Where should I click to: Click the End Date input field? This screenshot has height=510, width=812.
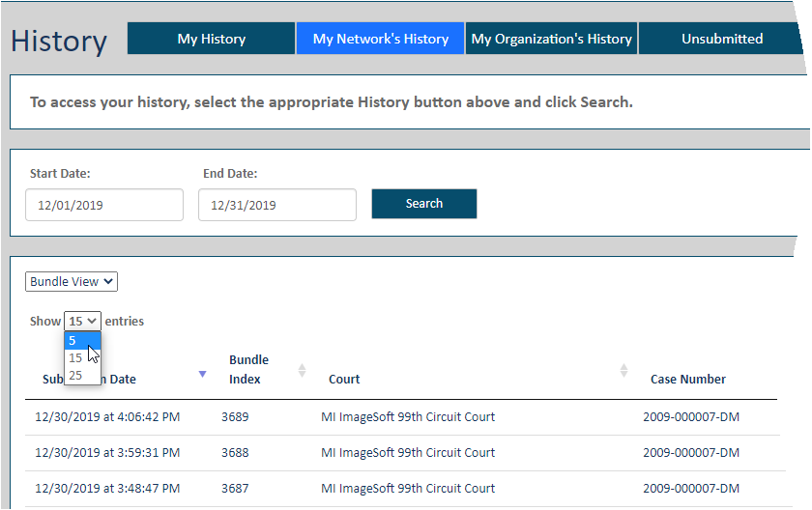click(277, 205)
